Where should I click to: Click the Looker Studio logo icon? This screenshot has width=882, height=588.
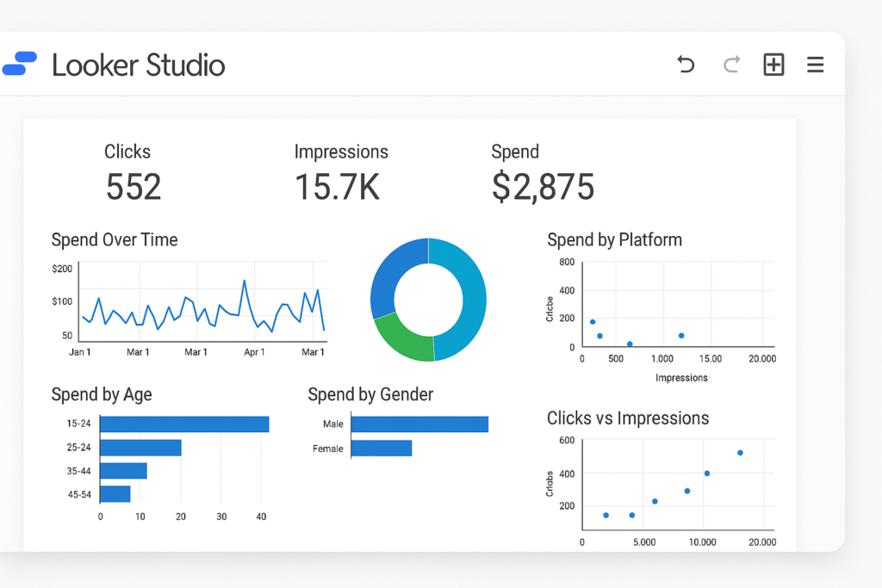tap(20, 64)
